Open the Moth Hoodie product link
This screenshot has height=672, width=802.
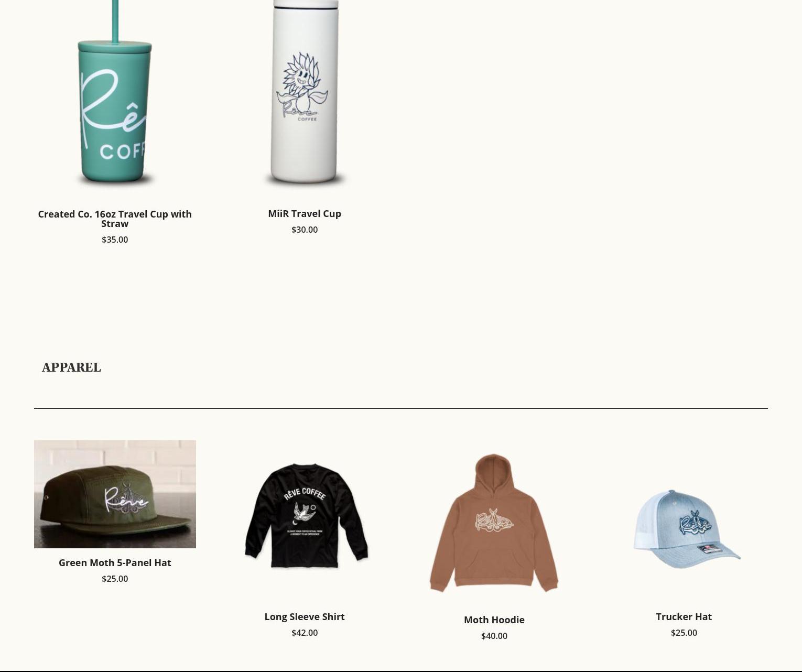pos(494,620)
